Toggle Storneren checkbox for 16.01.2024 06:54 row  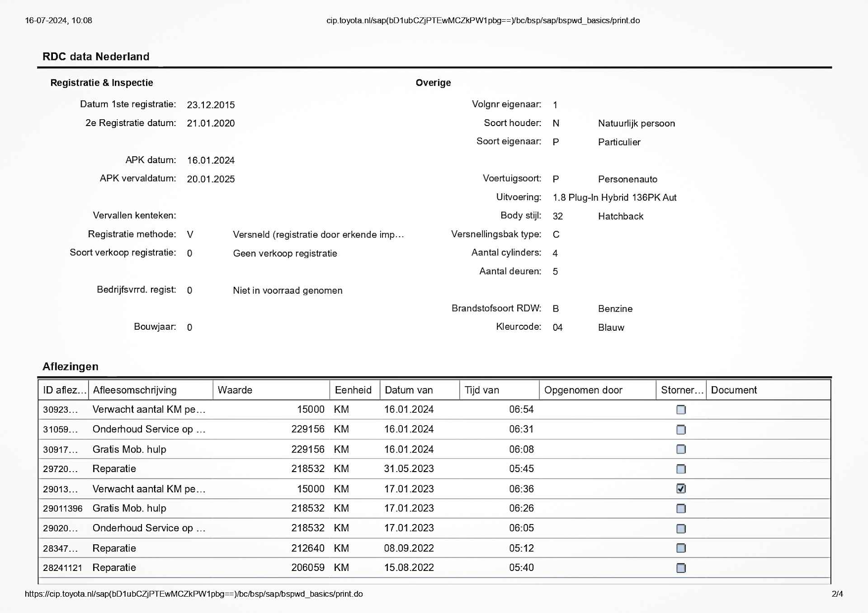(x=681, y=410)
